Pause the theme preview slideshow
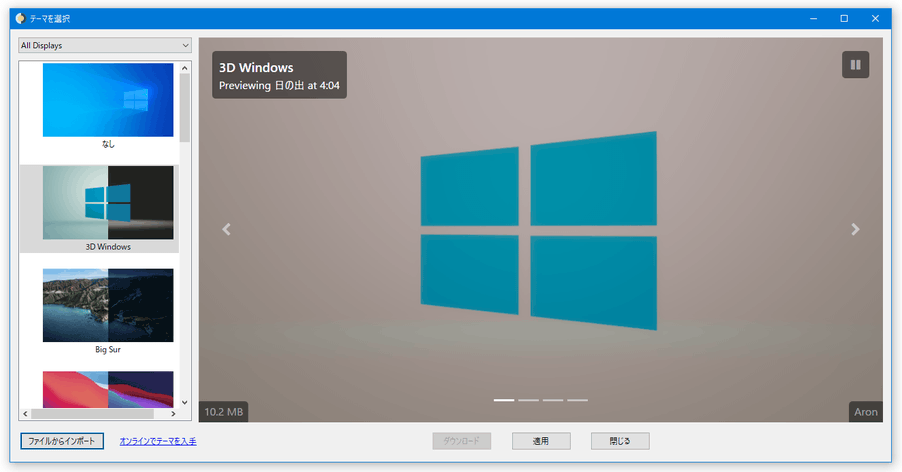 pyautogui.click(x=855, y=65)
